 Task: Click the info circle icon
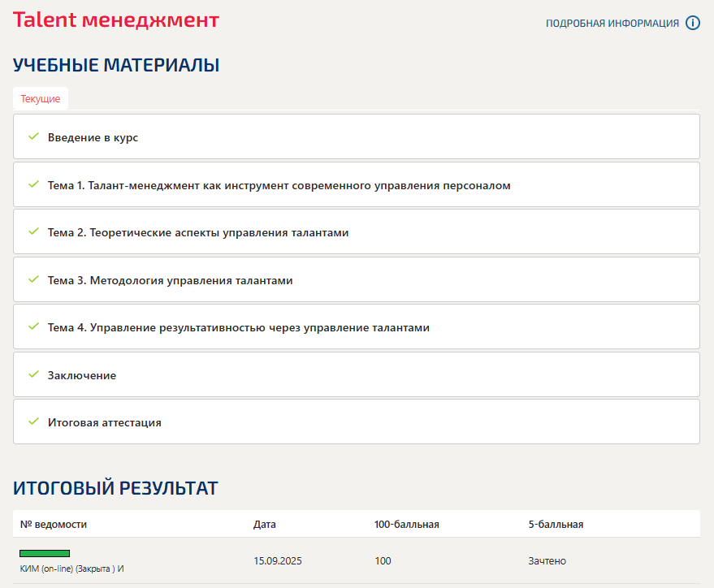(x=693, y=23)
